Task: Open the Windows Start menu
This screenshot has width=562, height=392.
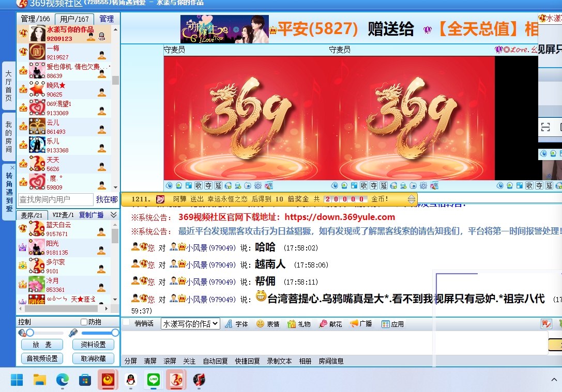Action: click(17, 380)
